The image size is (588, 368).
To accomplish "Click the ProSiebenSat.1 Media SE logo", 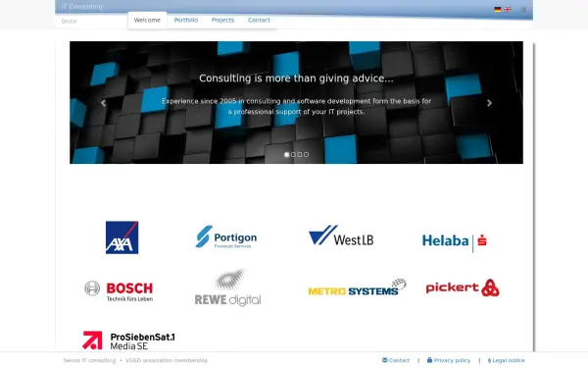I will click(128, 341).
